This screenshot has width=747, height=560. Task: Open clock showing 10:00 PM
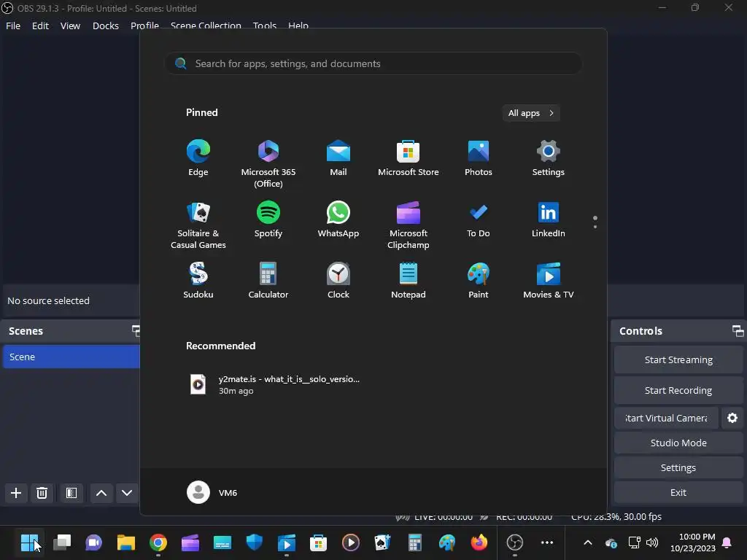pos(693,542)
